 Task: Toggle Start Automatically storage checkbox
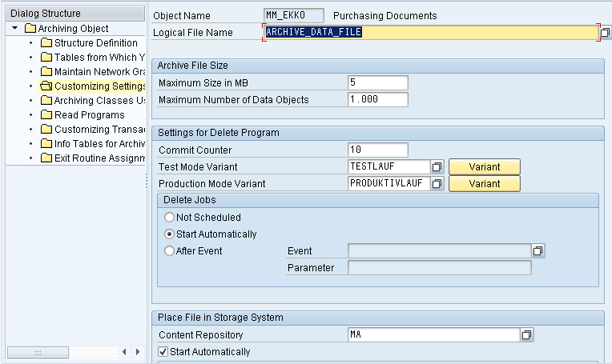163,351
